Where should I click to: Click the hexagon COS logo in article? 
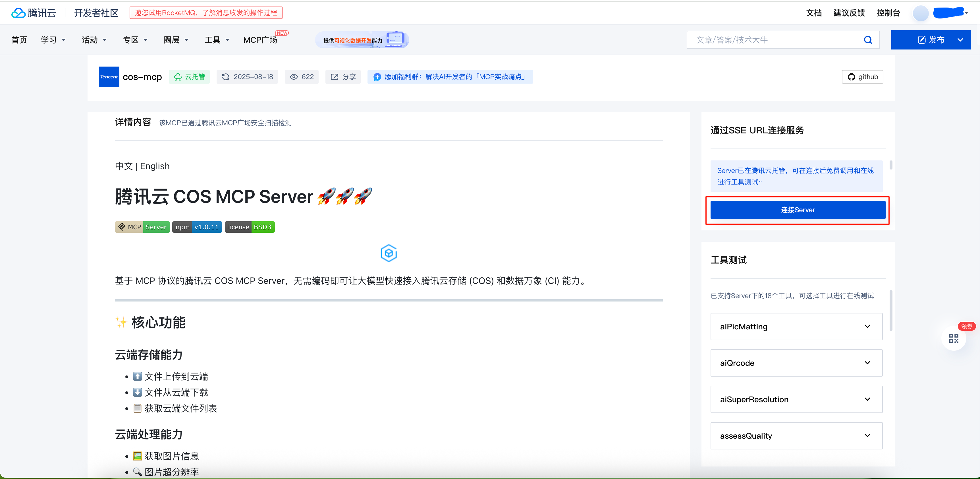389,253
